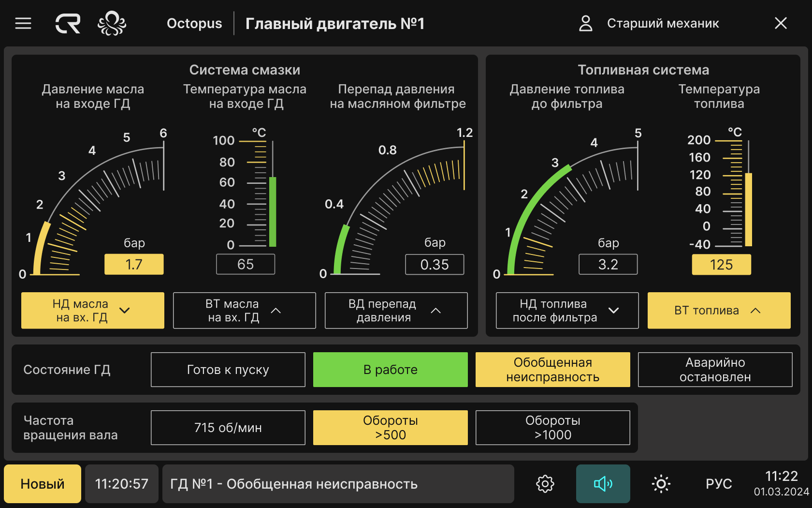Click the Новый alarm status button
This screenshot has width=812, height=508.
(x=43, y=484)
